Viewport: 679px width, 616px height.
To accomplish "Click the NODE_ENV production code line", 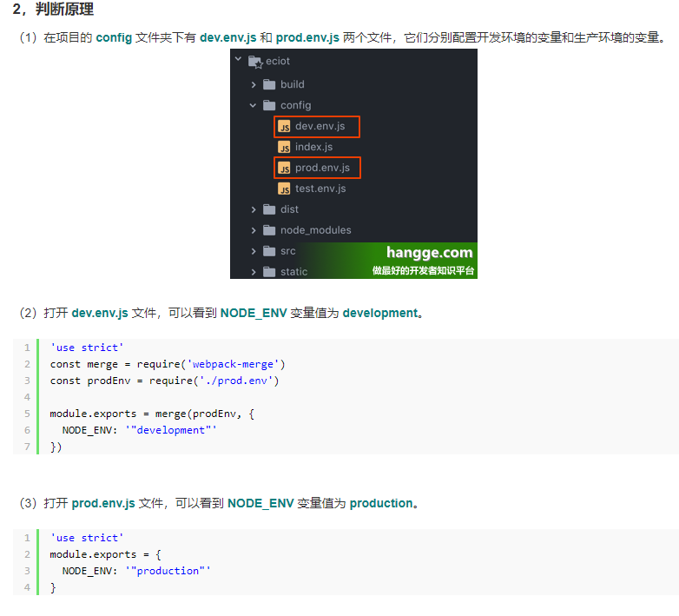I will click(x=136, y=571).
